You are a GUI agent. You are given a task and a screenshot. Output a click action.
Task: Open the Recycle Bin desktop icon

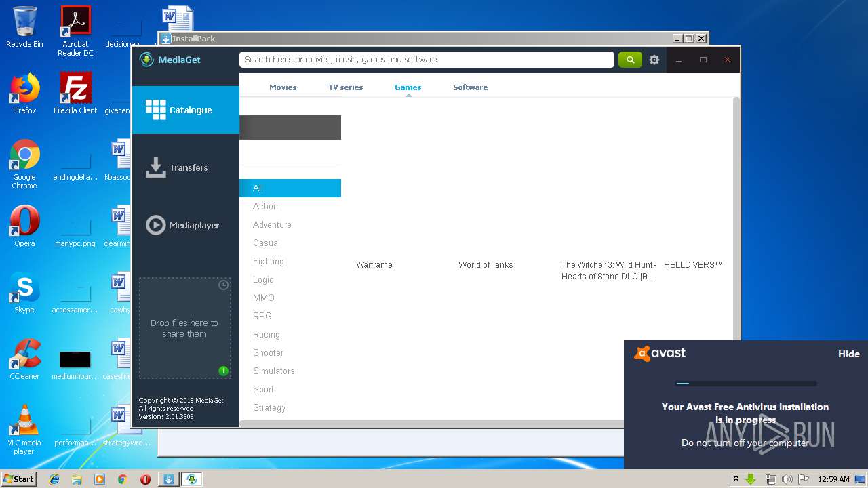(24, 27)
